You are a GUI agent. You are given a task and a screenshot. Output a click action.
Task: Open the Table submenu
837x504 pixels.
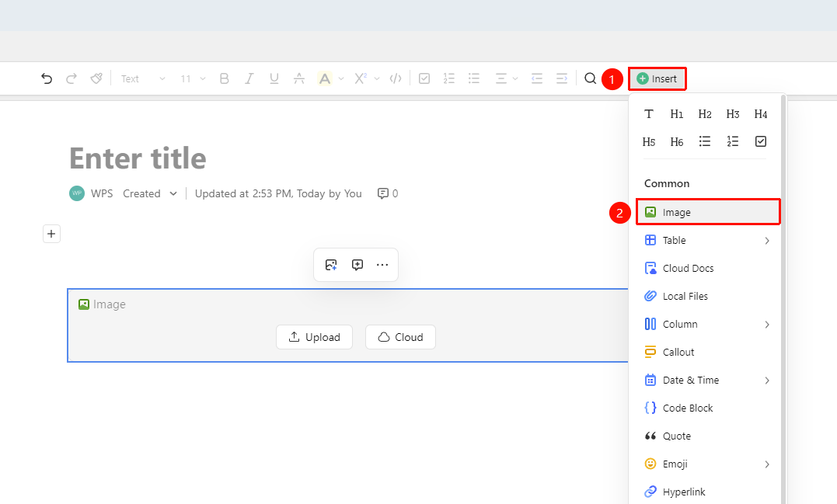[708, 241]
